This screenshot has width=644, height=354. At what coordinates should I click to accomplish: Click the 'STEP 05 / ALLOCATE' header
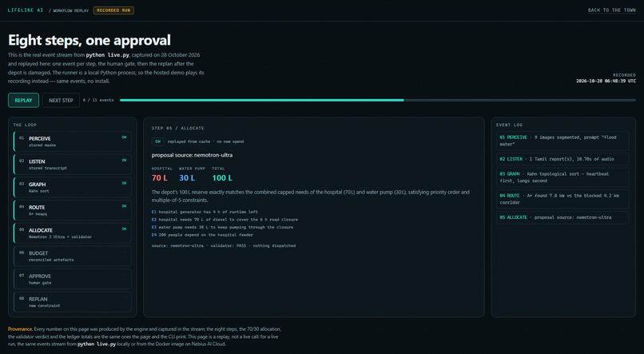[178, 128]
